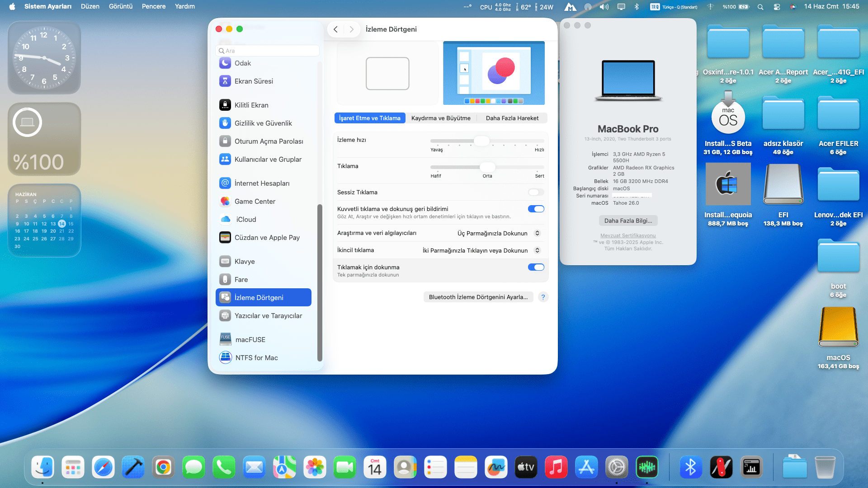This screenshot has height=488, width=868.
Task: Click the help question mark button
Action: click(x=543, y=297)
